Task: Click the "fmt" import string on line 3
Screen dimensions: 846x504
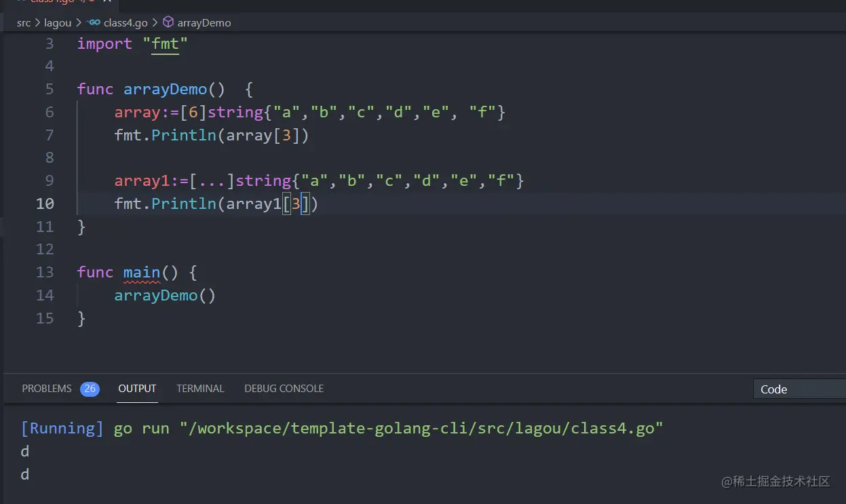Action: coord(165,44)
